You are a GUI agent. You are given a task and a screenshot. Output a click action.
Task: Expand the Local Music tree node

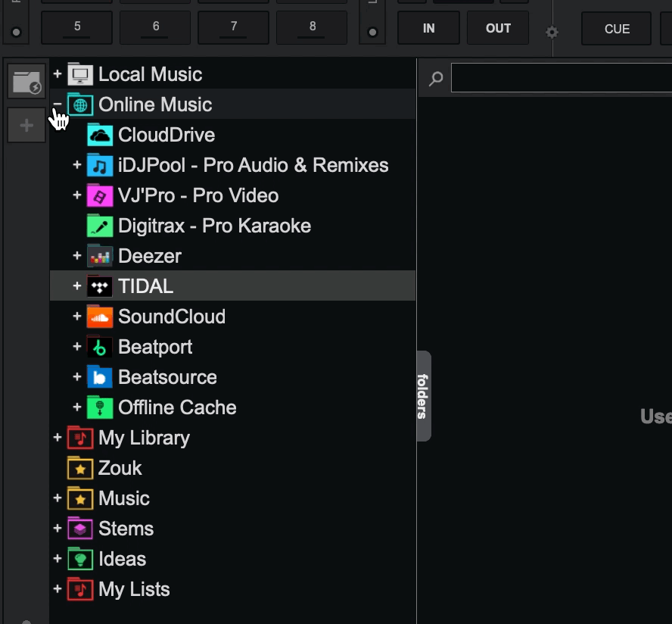pyautogui.click(x=58, y=73)
